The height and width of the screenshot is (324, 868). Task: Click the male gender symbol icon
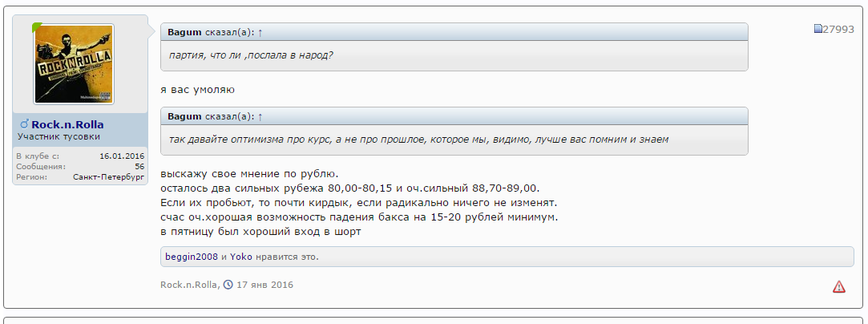pyautogui.click(x=24, y=124)
